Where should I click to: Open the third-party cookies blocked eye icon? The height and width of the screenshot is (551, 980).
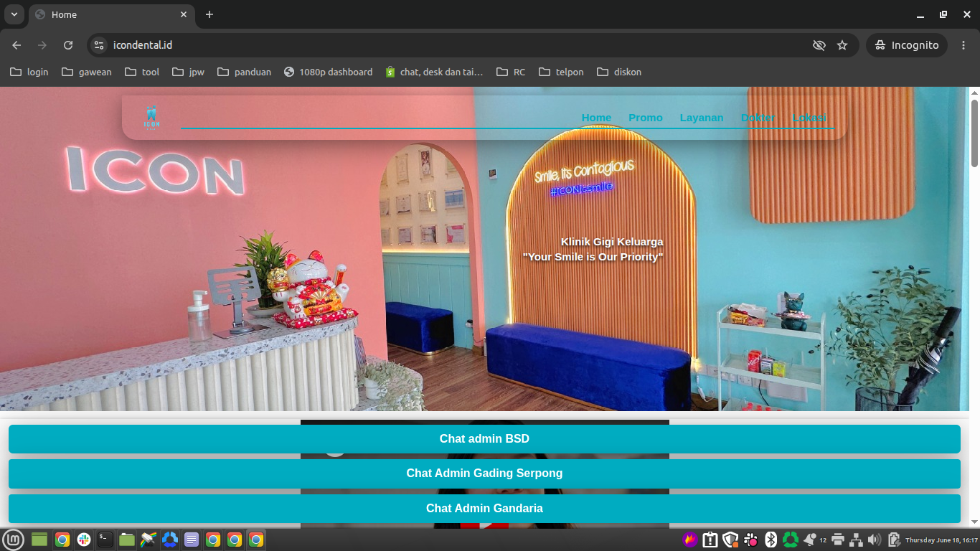819,45
